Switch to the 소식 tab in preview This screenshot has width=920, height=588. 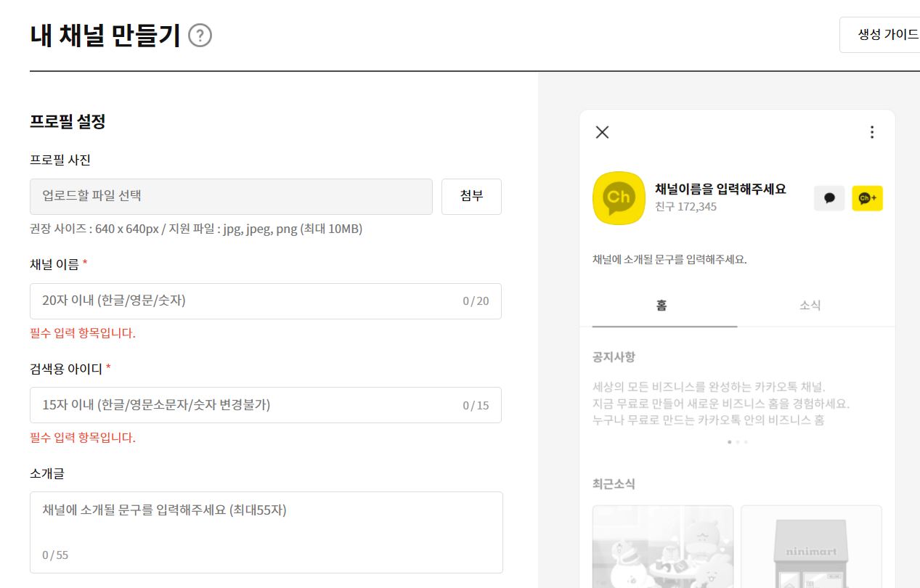[810, 306]
